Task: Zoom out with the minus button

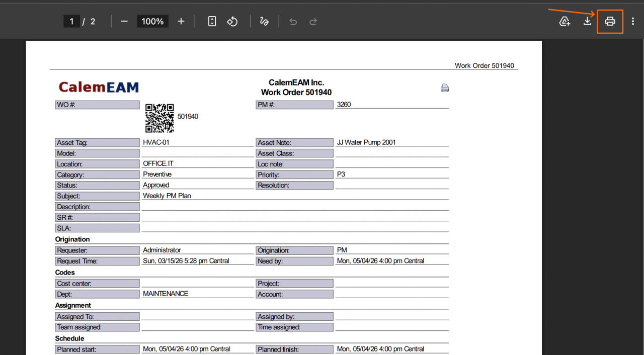Action: coord(124,21)
